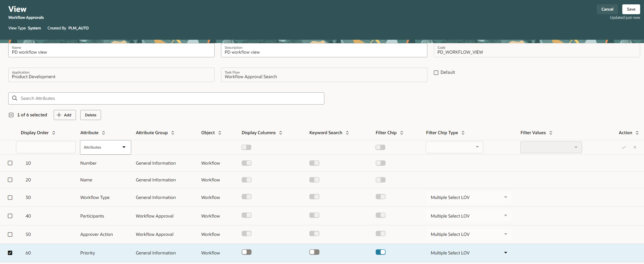Viewport: 644px width, 264px height.
Task: Check the Default checkbox
Action: [436, 73]
